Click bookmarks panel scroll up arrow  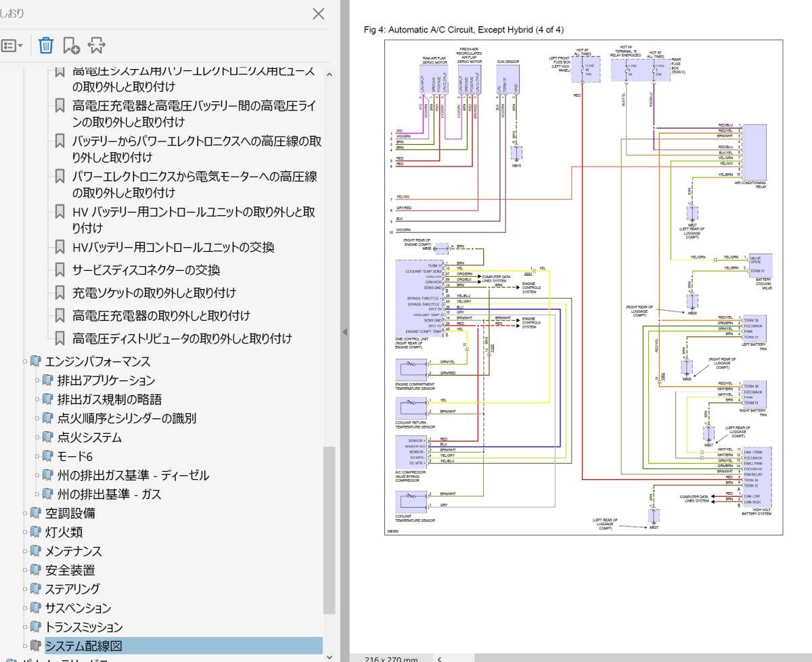click(330, 74)
